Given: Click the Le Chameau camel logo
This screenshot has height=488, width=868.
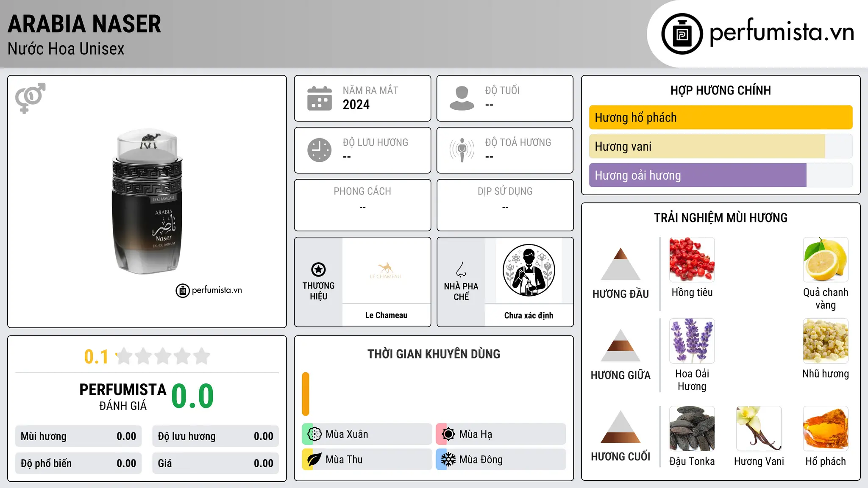Looking at the screenshot, I should 386,270.
